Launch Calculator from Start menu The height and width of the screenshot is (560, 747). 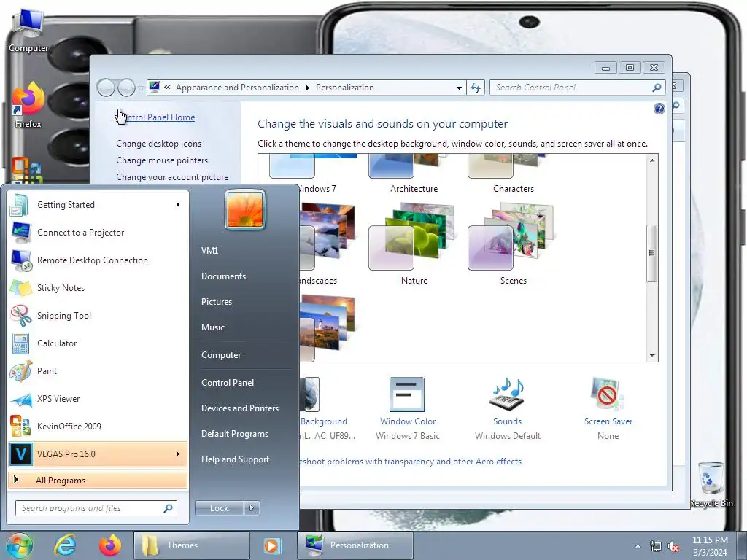[98, 343]
